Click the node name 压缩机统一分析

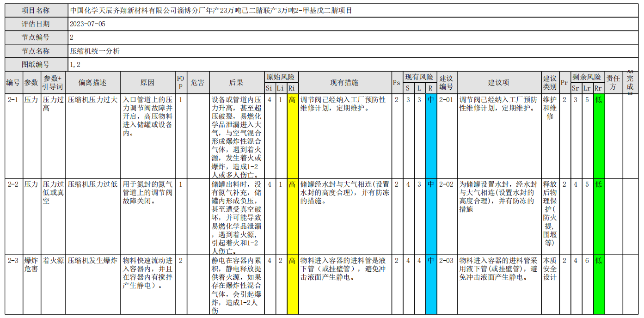[95, 51]
